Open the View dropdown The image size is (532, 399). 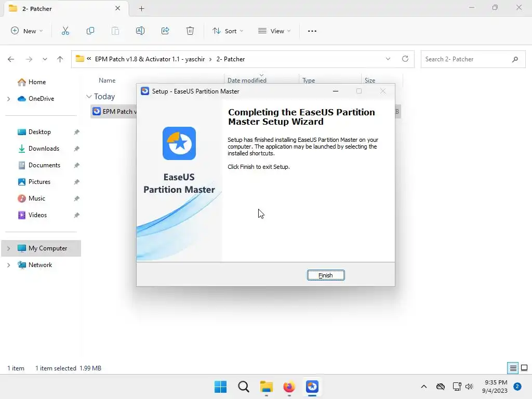274,31
